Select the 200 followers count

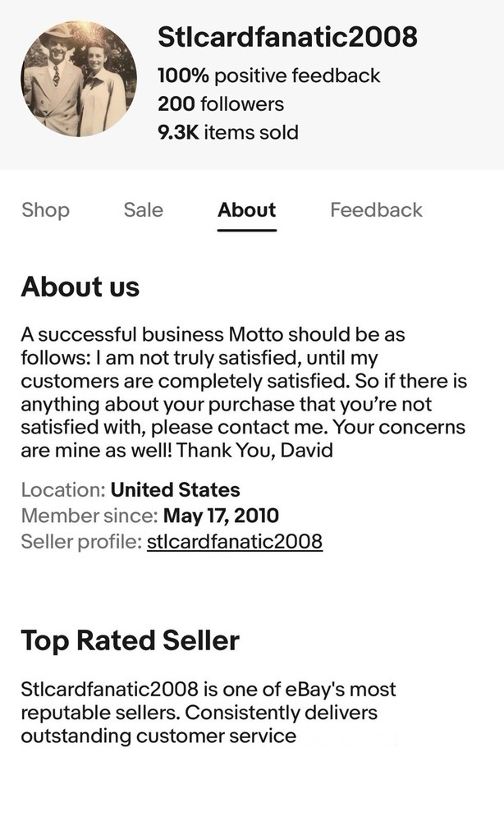(220, 104)
